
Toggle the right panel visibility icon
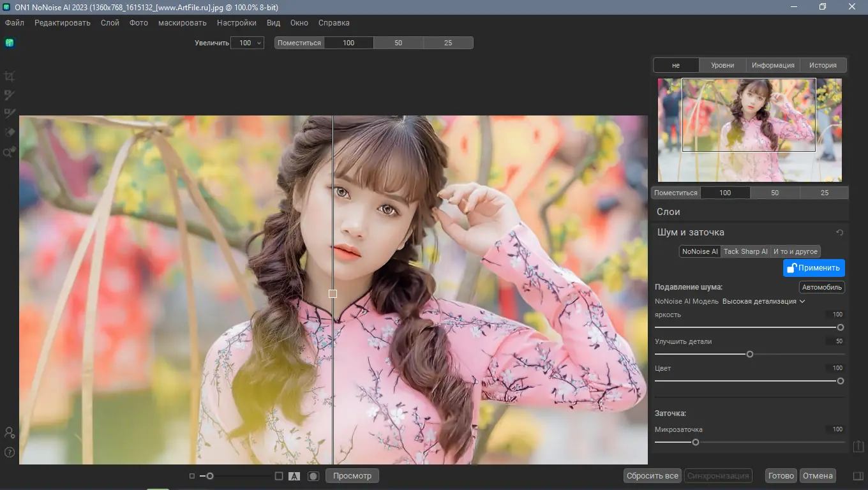(x=858, y=476)
